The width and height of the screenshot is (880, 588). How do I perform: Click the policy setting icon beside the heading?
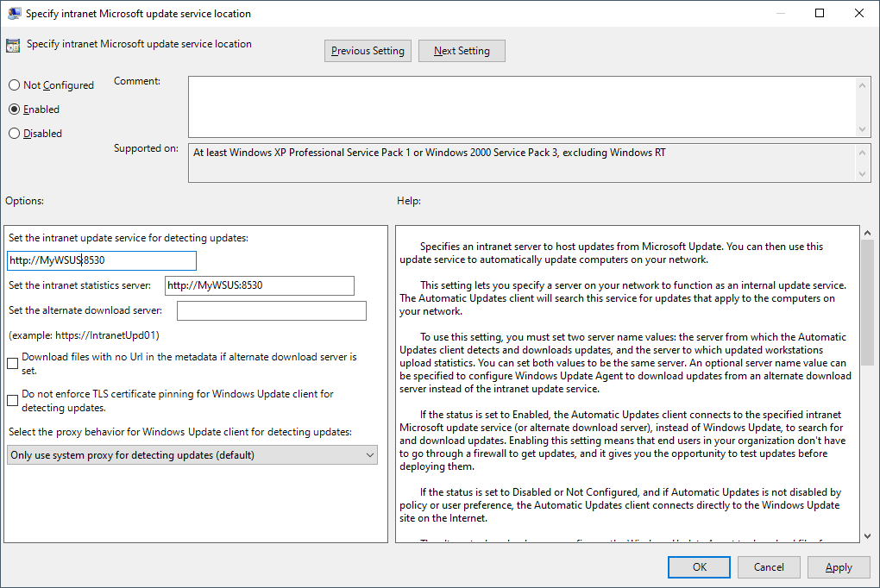click(x=13, y=45)
